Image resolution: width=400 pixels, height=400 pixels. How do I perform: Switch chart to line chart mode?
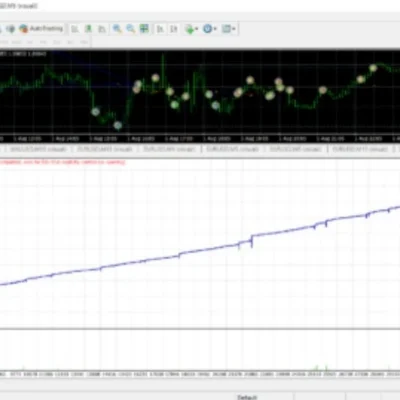102,29
